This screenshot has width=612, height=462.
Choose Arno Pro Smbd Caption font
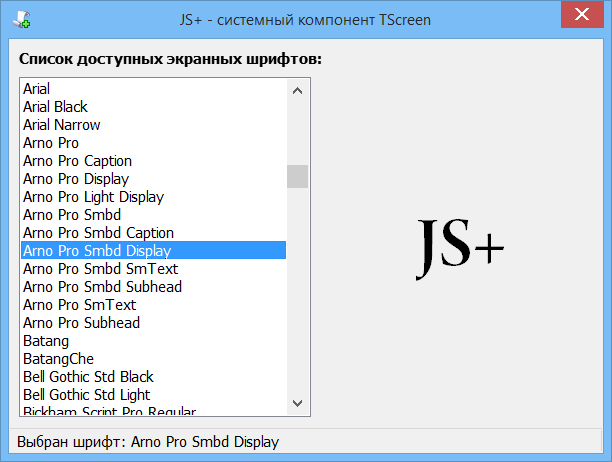[x=153, y=233]
